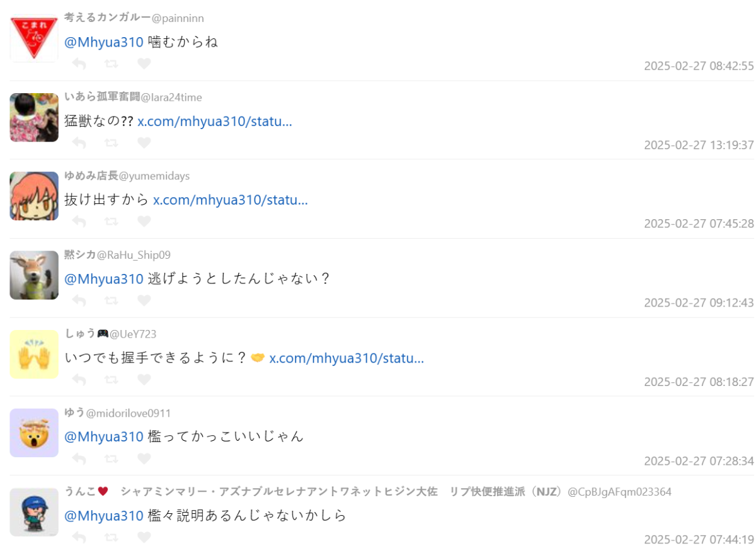
Task: Retweet the post by UeY723
Action: (112, 380)
